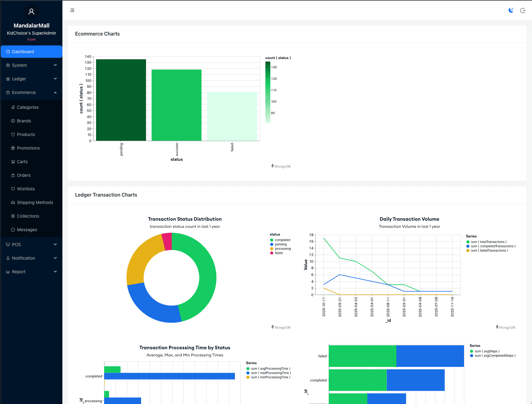
Task: Click the user avatar icon
Action: [31, 12]
